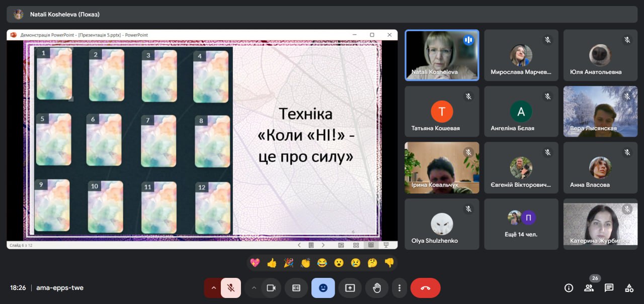Expand the audio settings chevron

tap(213, 288)
